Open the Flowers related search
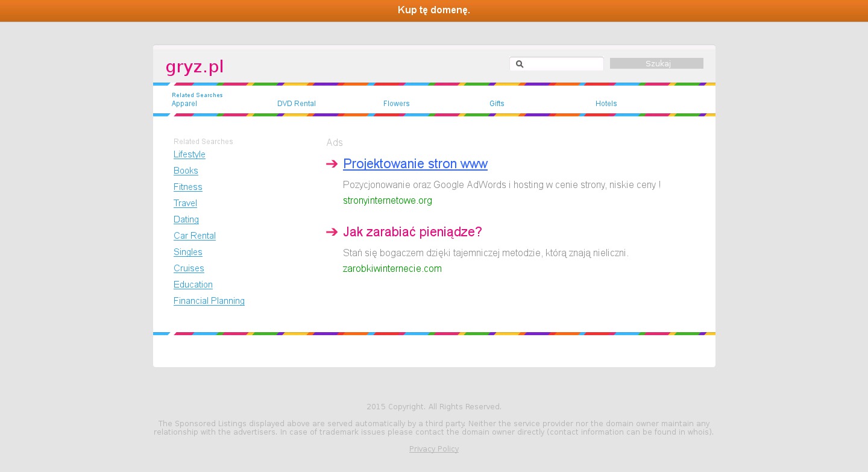The image size is (868, 472). [397, 104]
